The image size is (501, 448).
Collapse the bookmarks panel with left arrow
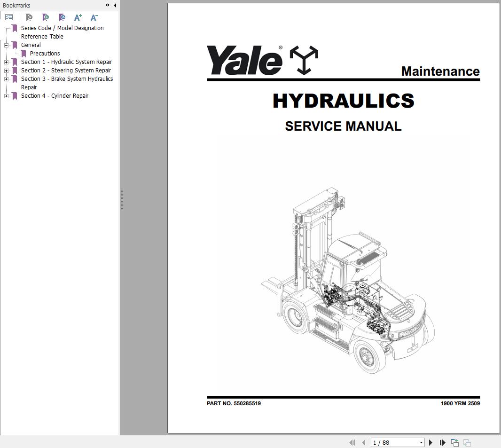[115, 5]
